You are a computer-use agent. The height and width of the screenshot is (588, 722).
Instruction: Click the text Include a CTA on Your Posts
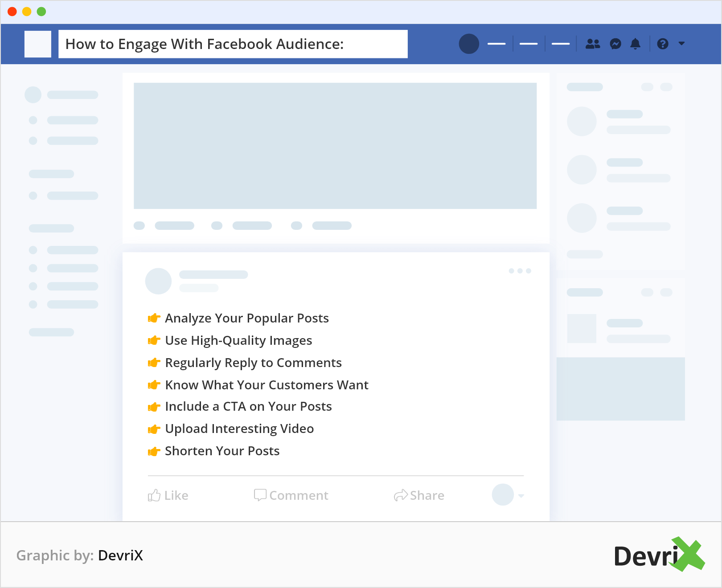click(x=248, y=406)
